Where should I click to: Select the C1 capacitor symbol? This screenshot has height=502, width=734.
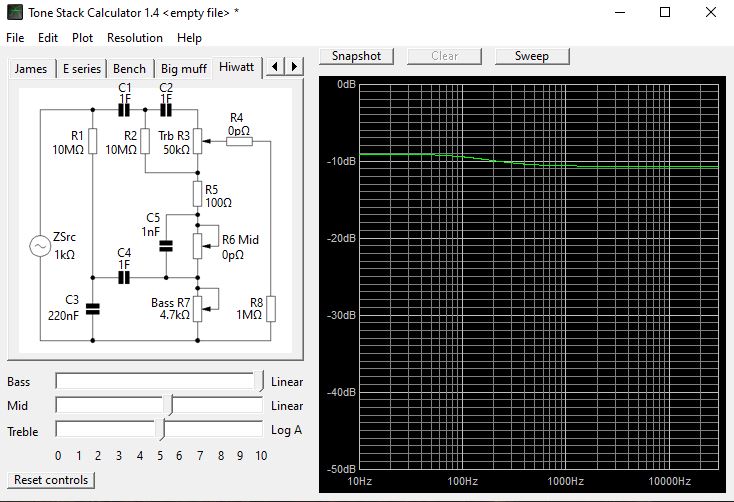pos(124,110)
